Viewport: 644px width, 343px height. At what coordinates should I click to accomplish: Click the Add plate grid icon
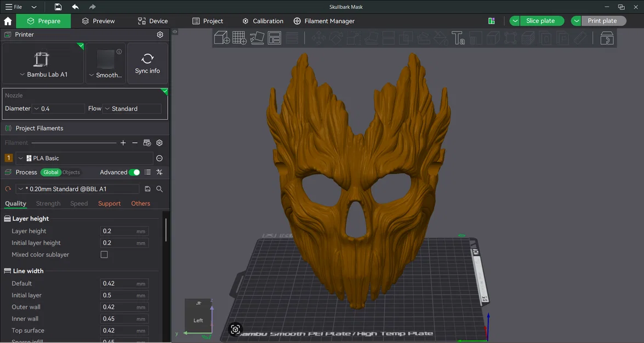coord(240,38)
